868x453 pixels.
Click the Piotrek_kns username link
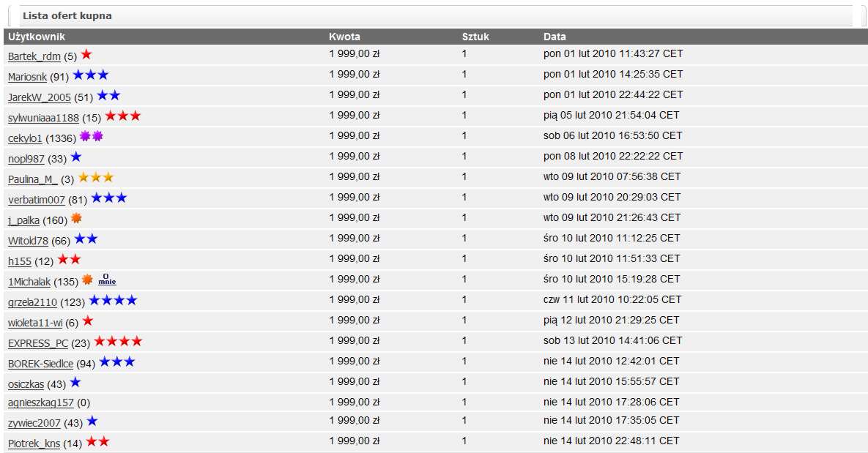34,443
